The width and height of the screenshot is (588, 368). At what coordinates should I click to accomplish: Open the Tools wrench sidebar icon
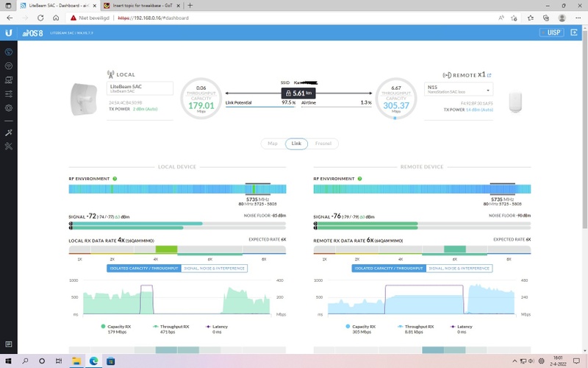tap(9, 146)
